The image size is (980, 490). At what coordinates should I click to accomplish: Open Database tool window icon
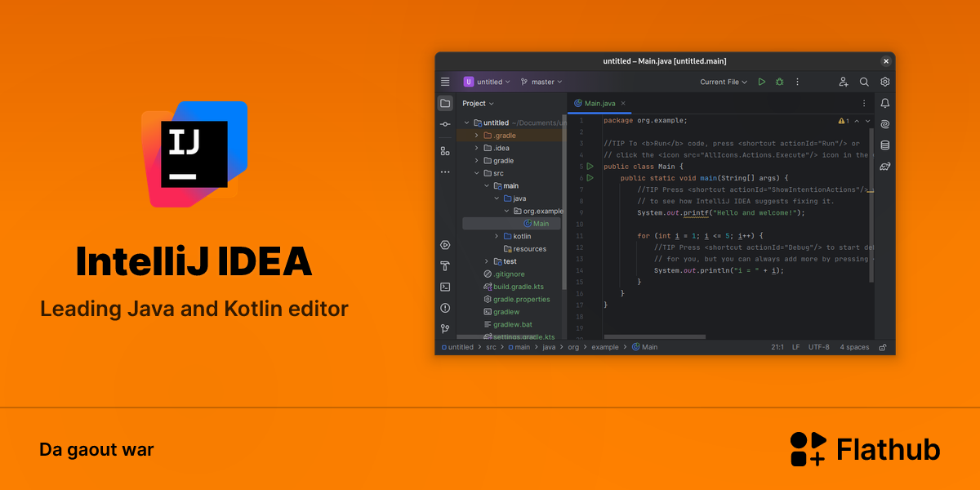885,145
